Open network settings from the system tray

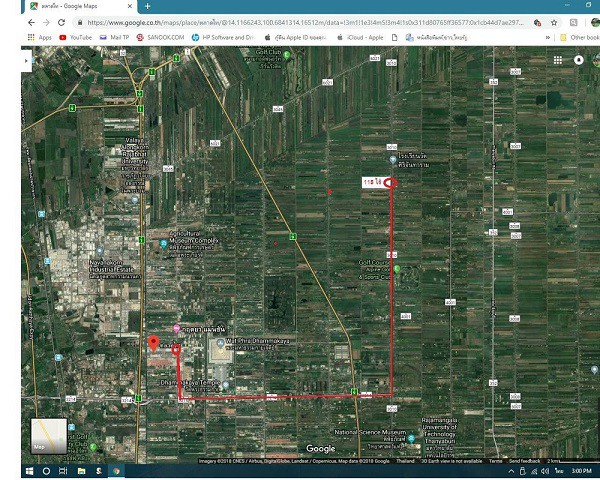(534, 471)
